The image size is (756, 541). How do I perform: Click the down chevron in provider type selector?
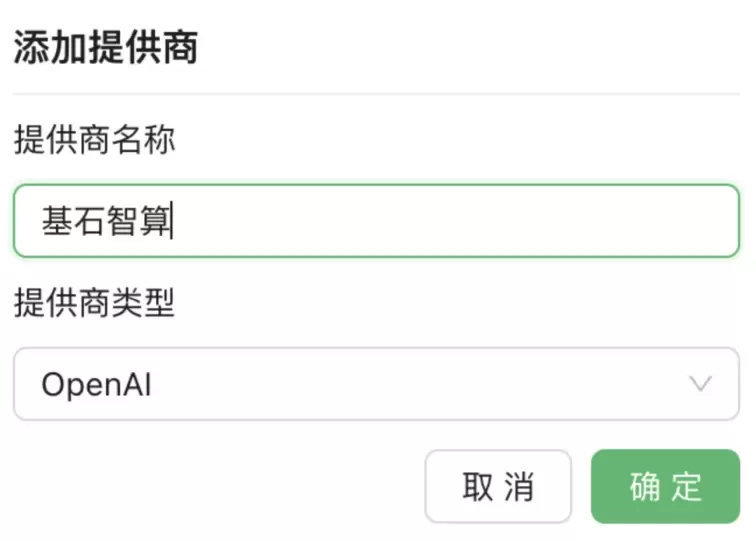[701, 384]
